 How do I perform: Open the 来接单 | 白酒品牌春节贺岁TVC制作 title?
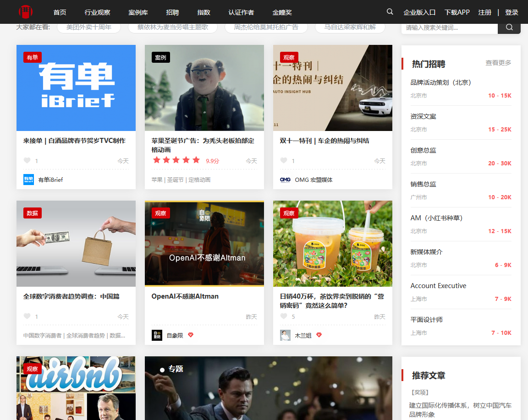[x=74, y=141]
